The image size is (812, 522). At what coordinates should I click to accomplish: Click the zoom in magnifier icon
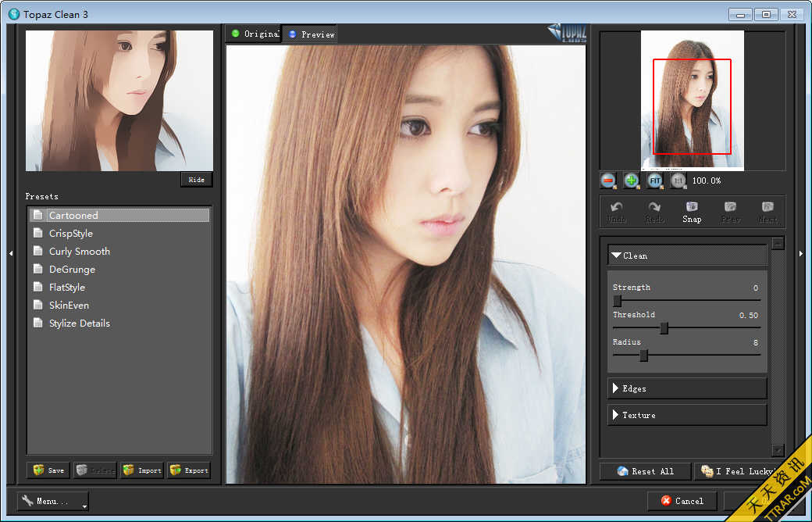pyautogui.click(x=632, y=181)
